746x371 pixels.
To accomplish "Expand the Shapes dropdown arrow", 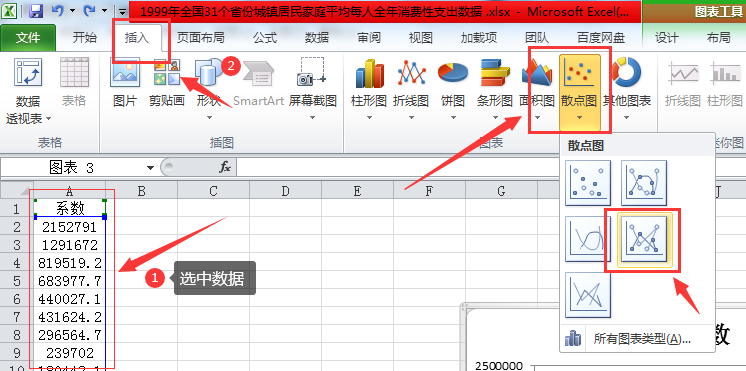I will [x=209, y=117].
